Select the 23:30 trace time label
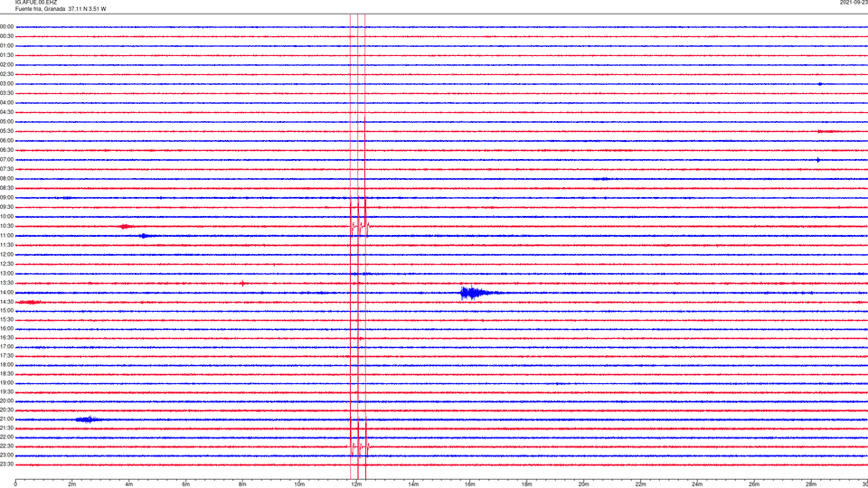Image resolution: width=868 pixels, height=488 pixels. click(6, 465)
